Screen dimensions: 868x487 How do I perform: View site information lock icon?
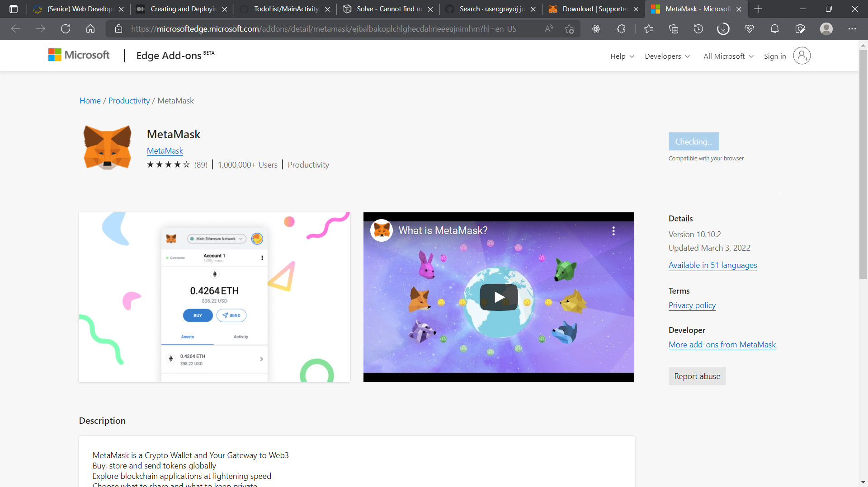[119, 29]
